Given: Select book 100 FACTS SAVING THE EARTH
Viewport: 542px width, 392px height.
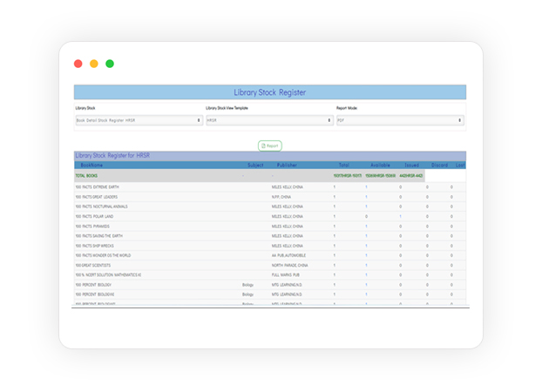Looking at the screenshot, I should [x=98, y=236].
